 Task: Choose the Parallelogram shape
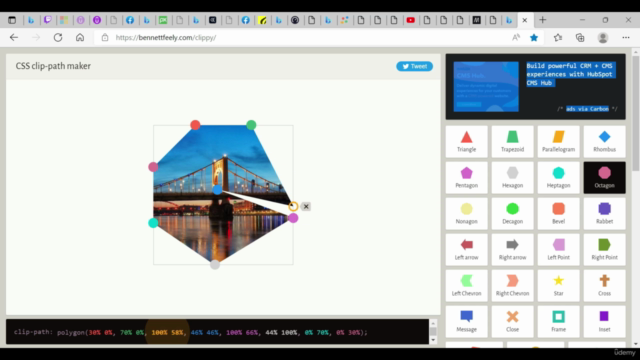coord(558,142)
